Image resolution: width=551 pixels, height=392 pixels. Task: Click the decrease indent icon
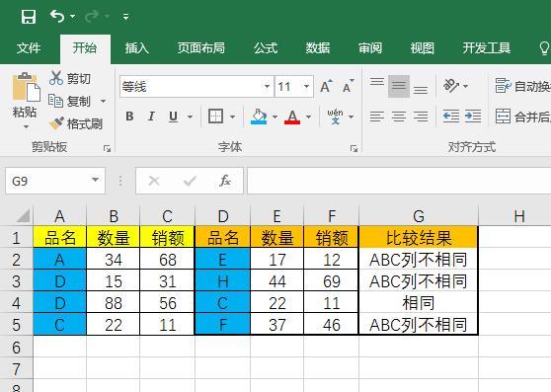(451, 117)
